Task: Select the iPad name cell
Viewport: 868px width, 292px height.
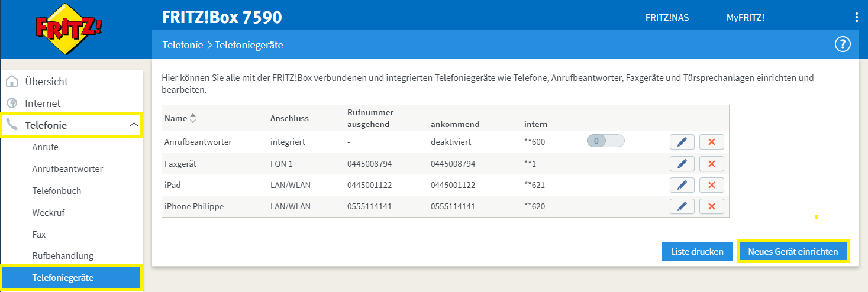Action: pyautogui.click(x=172, y=185)
